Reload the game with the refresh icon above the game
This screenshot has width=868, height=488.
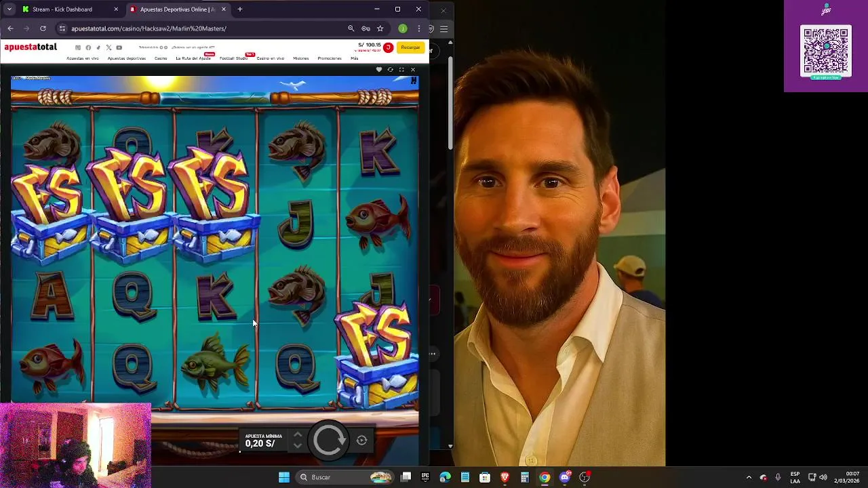(390, 70)
